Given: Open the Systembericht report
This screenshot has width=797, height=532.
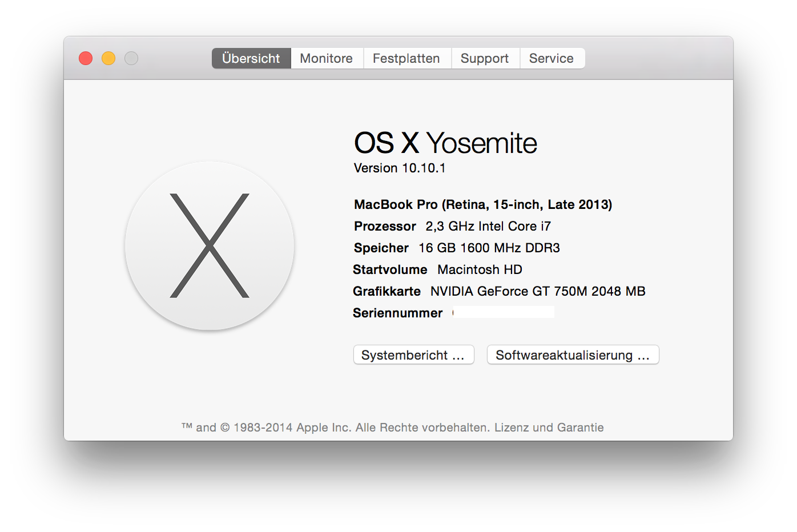Looking at the screenshot, I should pyautogui.click(x=414, y=354).
